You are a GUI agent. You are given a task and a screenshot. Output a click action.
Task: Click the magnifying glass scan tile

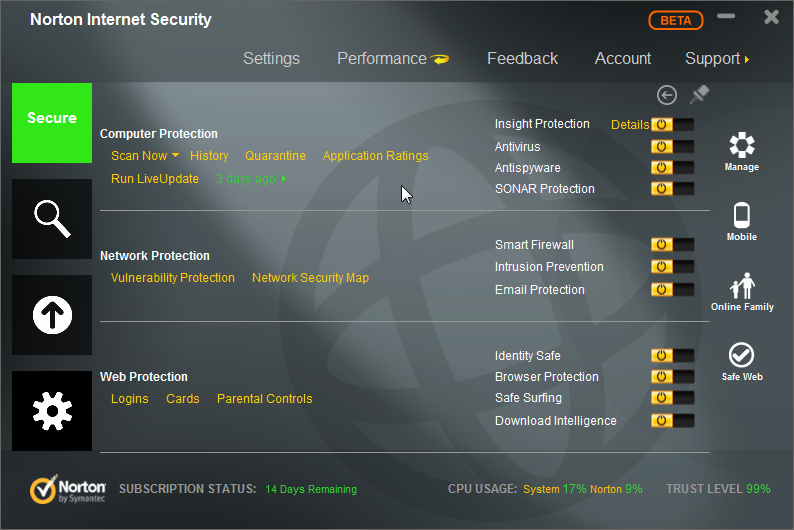pos(52,218)
